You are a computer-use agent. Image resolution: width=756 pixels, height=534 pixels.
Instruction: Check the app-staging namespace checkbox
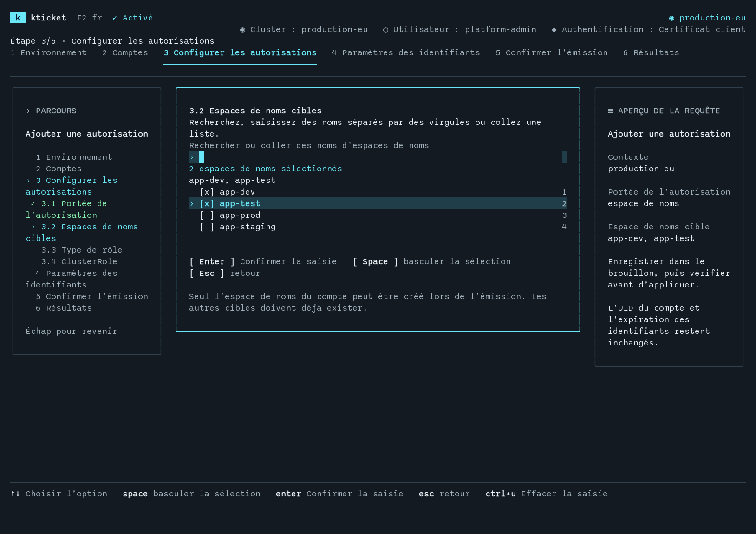point(207,227)
